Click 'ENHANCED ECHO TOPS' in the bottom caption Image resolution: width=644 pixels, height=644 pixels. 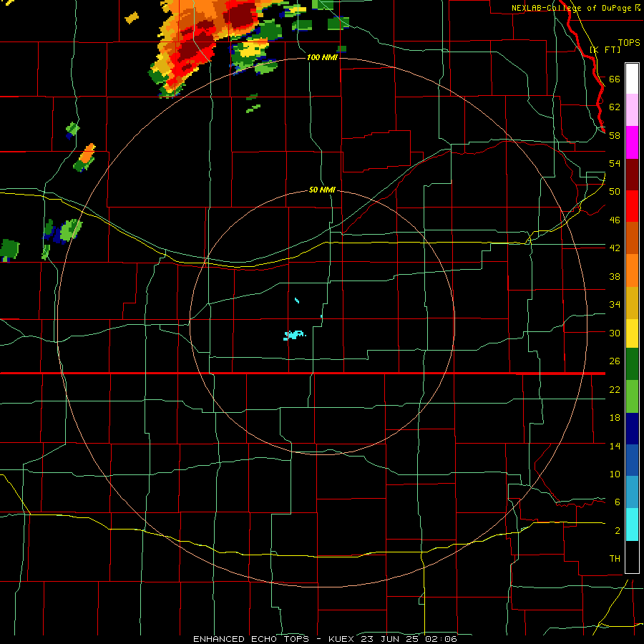point(251,639)
